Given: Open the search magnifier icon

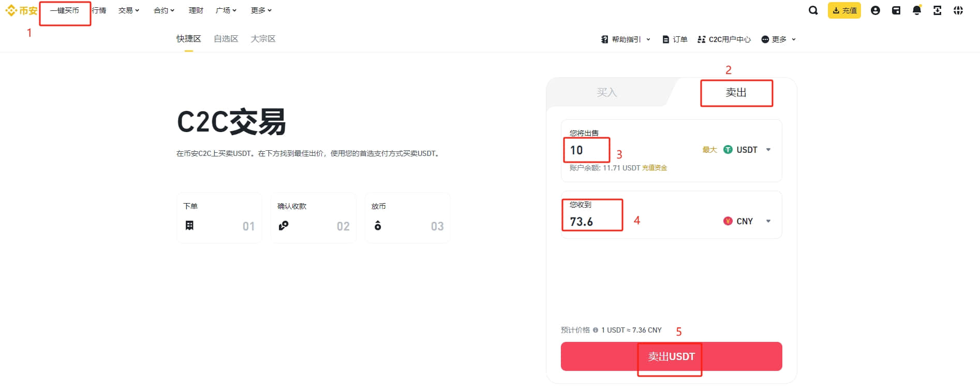Looking at the screenshot, I should point(813,10).
